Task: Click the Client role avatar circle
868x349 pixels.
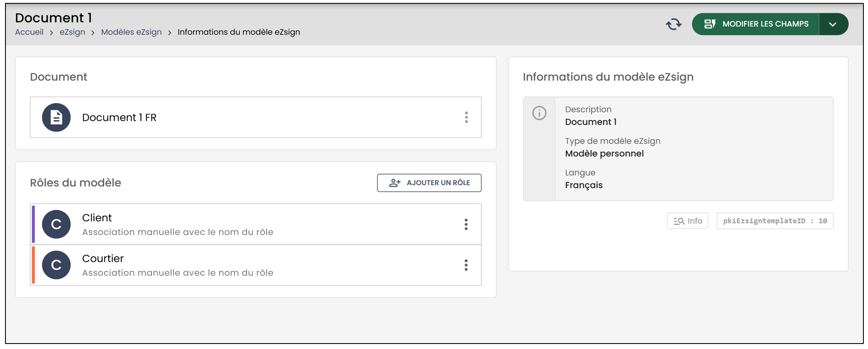Action: 56,224
